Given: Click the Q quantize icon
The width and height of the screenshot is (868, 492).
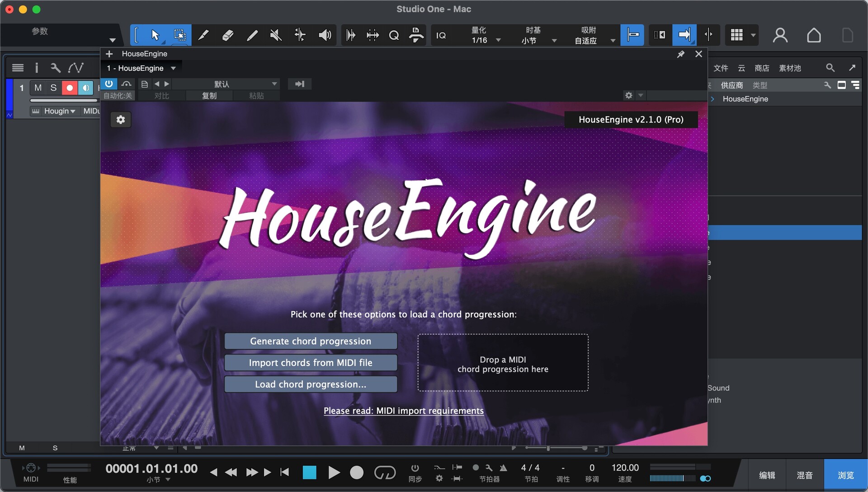Looking at the screenshot, I should pyautogui.click(x=394, y=35).
